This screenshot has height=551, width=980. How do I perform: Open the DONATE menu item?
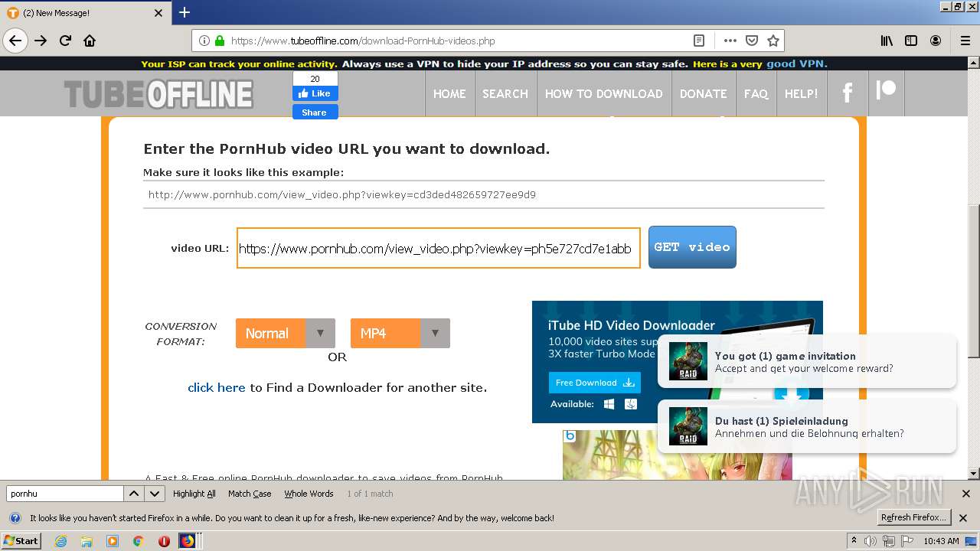tap(704, 93)
